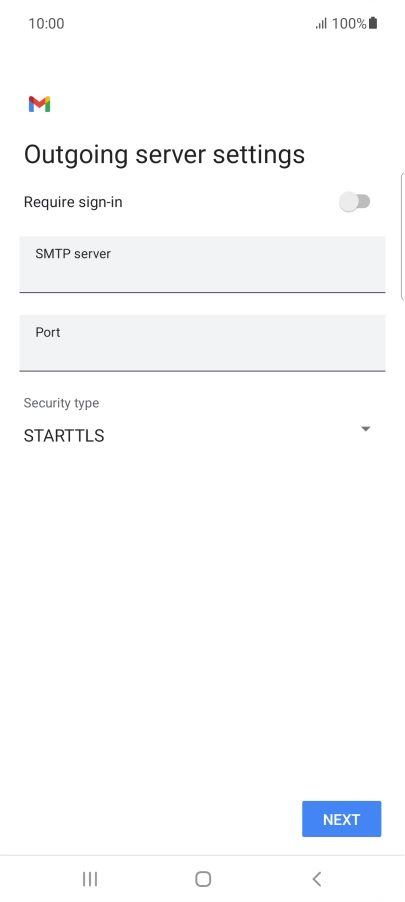This screenshot has width=405, height=902.
Task: Tap the 100% battery percentage text
Action: 349,24
